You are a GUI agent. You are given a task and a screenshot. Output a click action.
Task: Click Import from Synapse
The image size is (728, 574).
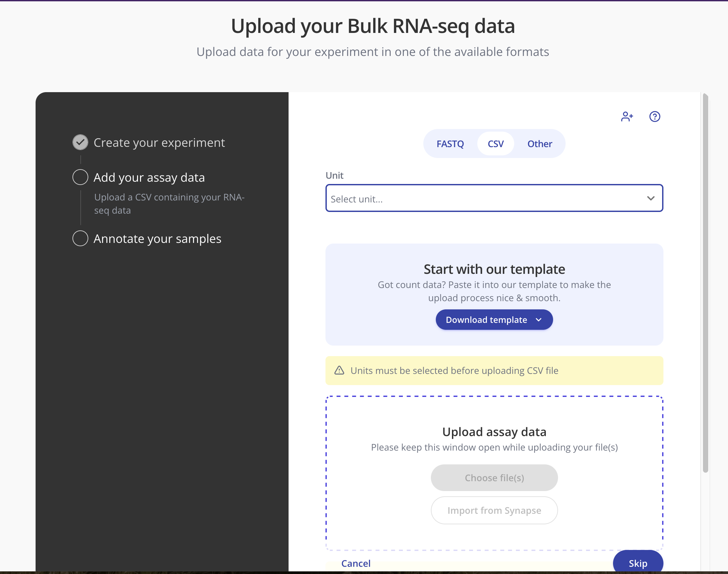(x=494, y=510)
